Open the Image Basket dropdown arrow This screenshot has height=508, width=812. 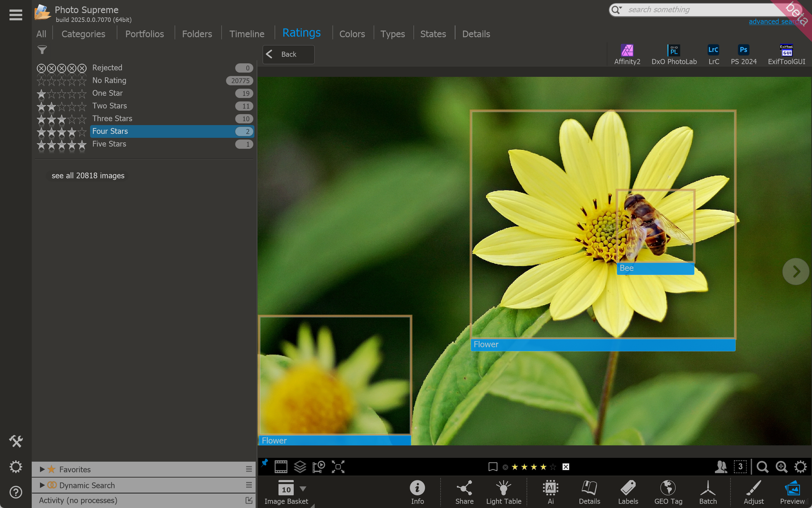point(303,489)
